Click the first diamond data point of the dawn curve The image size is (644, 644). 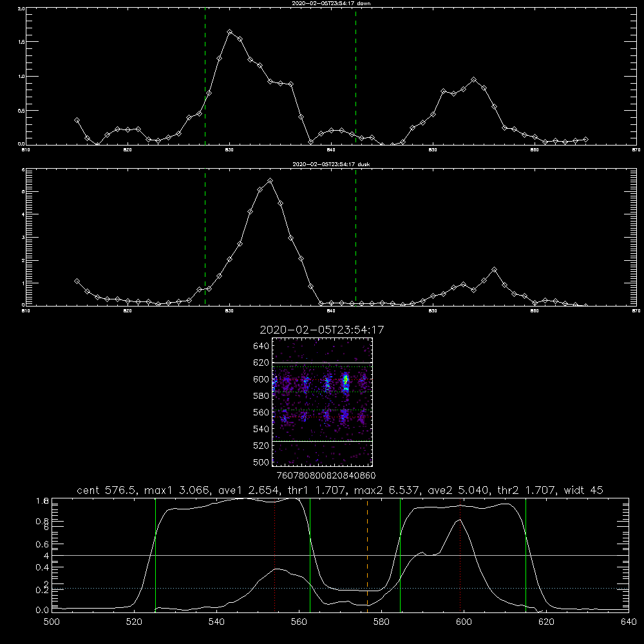(77, 120)
